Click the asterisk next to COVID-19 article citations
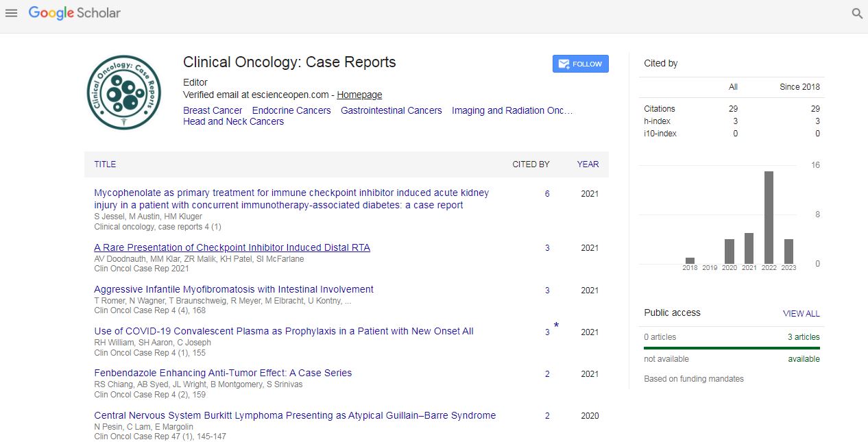The width and height of the screenshot is (868, 442). [x=556, y=326]
